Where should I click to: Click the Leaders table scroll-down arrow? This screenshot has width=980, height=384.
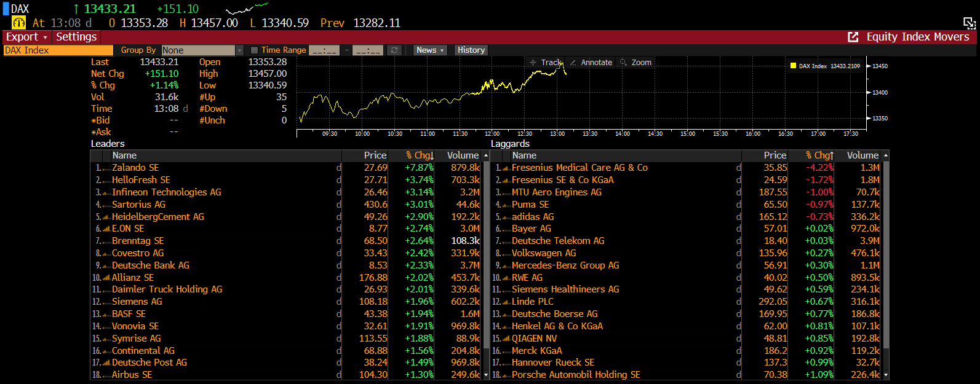(486, 374)
